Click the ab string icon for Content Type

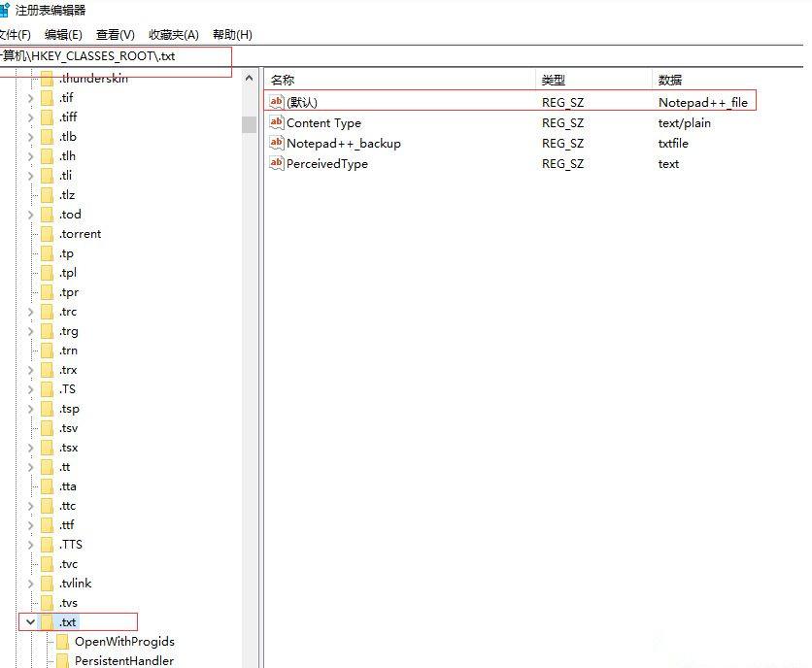[276, 122]
